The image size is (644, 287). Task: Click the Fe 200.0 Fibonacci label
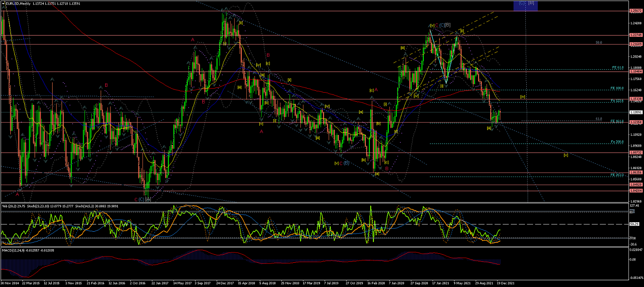[x=616, y=142]
